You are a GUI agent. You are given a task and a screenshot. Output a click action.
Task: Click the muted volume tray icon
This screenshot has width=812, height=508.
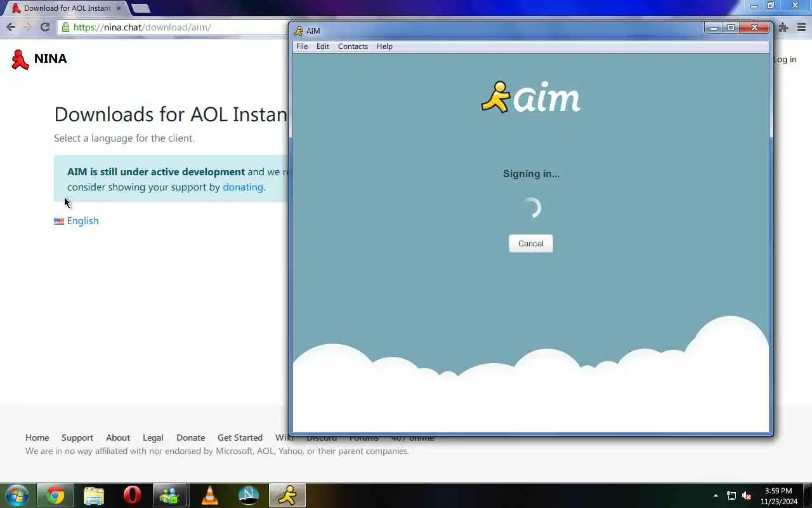[x=747, y=496]
